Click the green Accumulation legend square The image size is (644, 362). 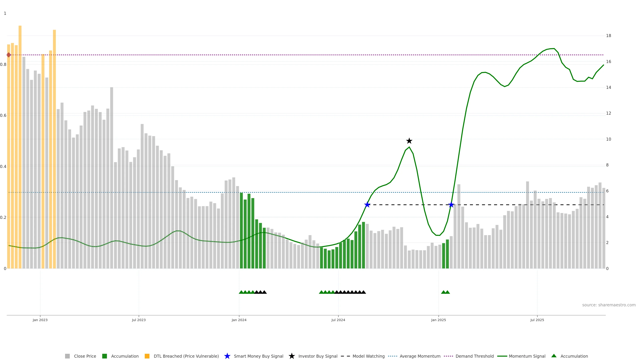click(104, 356)
